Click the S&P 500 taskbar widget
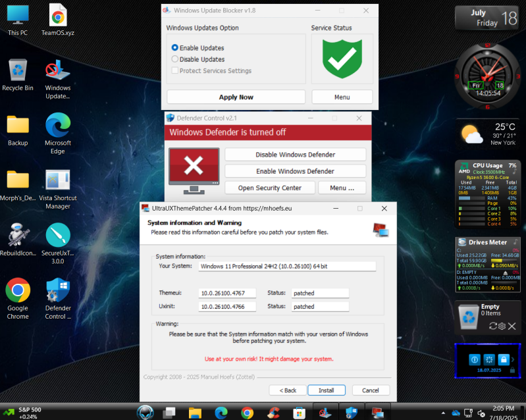526x420 pixels. 23,413
